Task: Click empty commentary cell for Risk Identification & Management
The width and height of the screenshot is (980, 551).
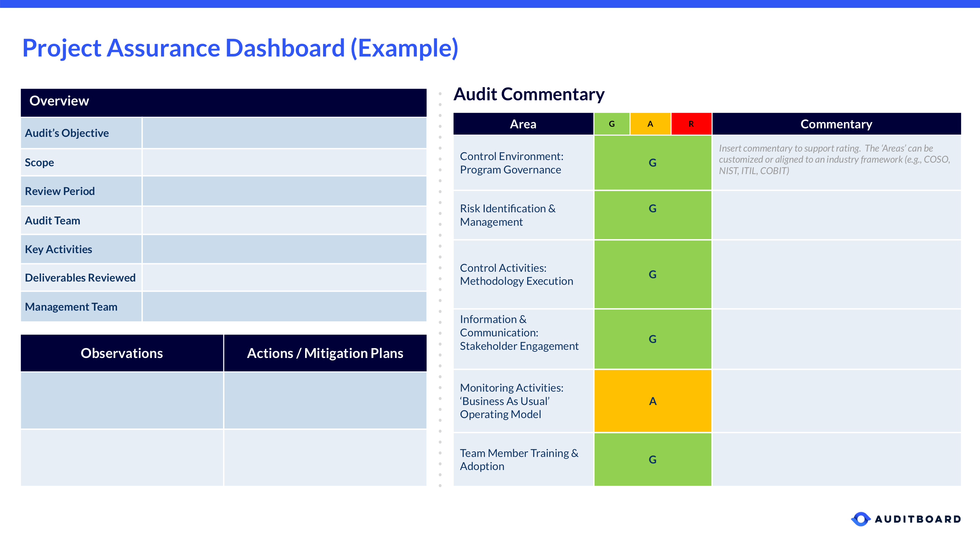Action: [x=837, y=215]
